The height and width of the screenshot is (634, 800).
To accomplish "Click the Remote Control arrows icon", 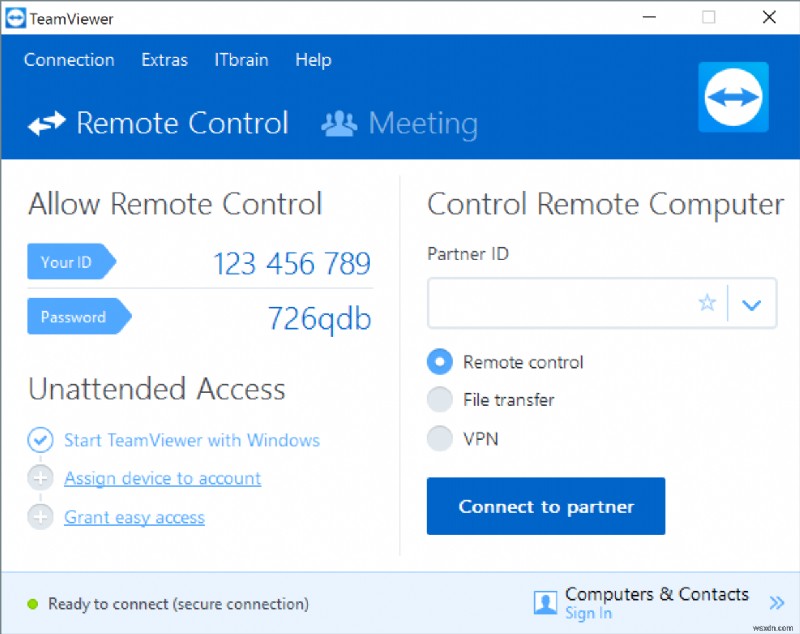I will pos(47,123).
